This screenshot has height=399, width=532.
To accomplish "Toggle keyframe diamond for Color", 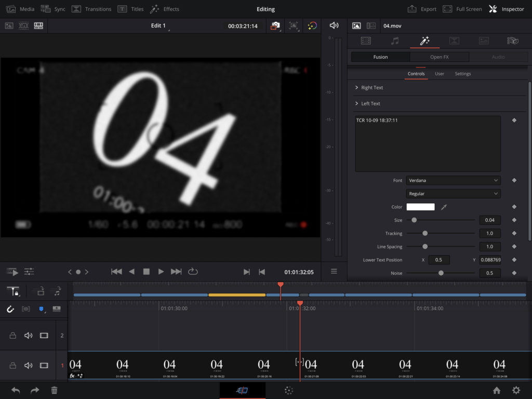I will tap(514, 207).
